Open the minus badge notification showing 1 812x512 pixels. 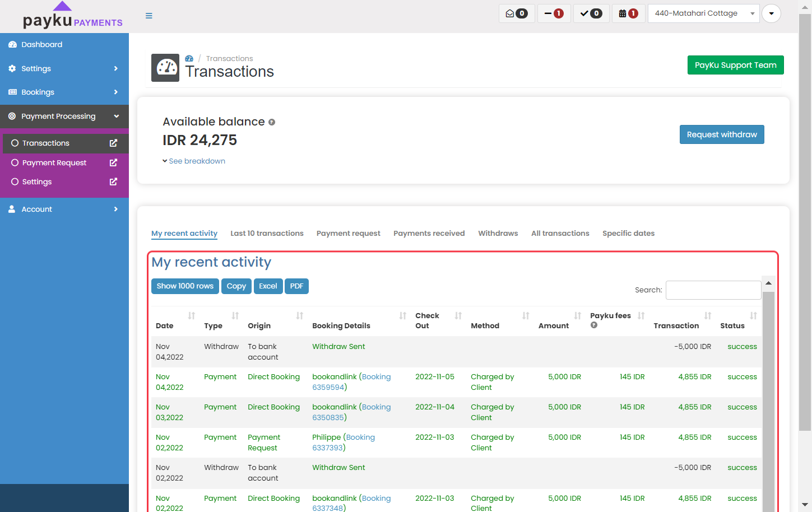pos(554,13)
